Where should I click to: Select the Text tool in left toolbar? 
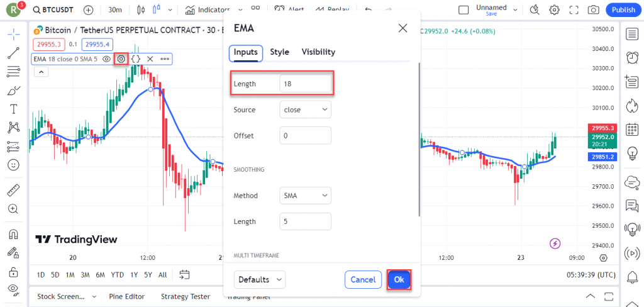tap(14, 109)
